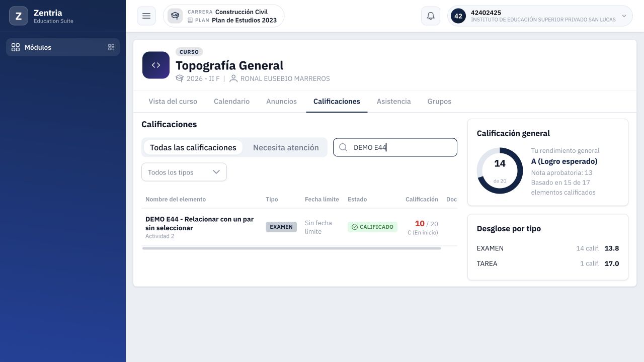This screenshot has width=644, height=362.
Task: Click the Zentria Z logo
Action: click(x=19, y=16)
